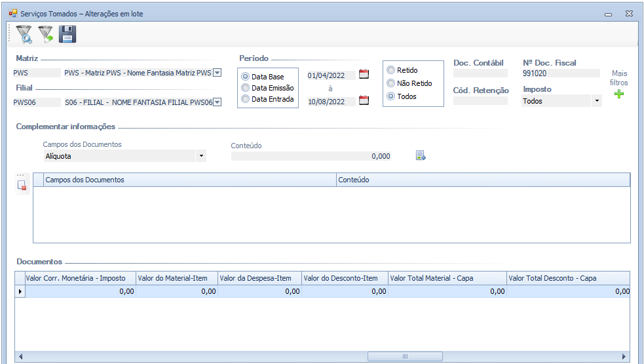
Task: Click the delete row icon beside grid
Action: 22,186
